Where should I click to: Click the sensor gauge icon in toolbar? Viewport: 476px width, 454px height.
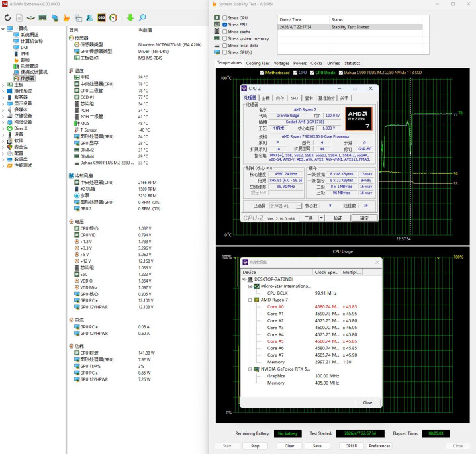click(x=114, y=17)
